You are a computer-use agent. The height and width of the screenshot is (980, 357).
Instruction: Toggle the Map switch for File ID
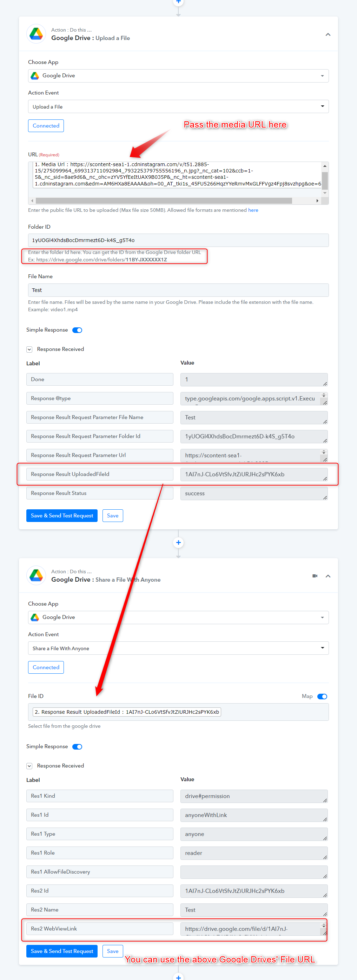(322, 696)
